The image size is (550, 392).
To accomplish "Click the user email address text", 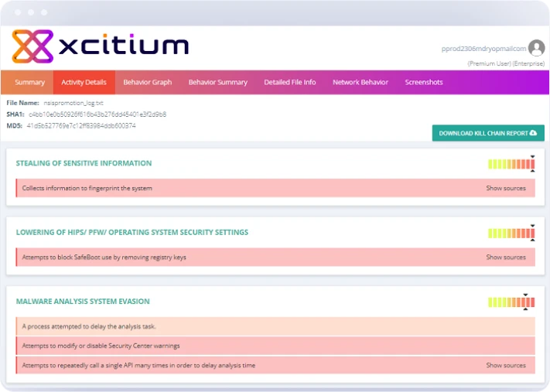I will (483, 49).
